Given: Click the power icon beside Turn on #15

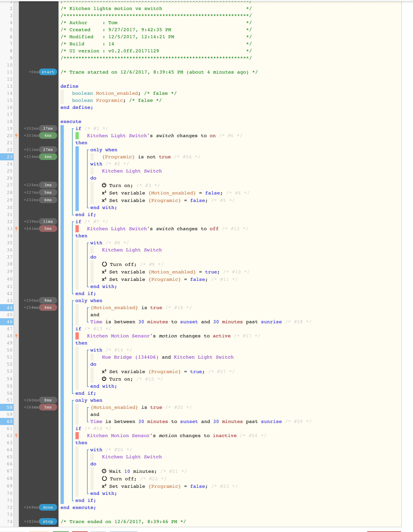Looking at the screenshot, I should coord(104,379).
